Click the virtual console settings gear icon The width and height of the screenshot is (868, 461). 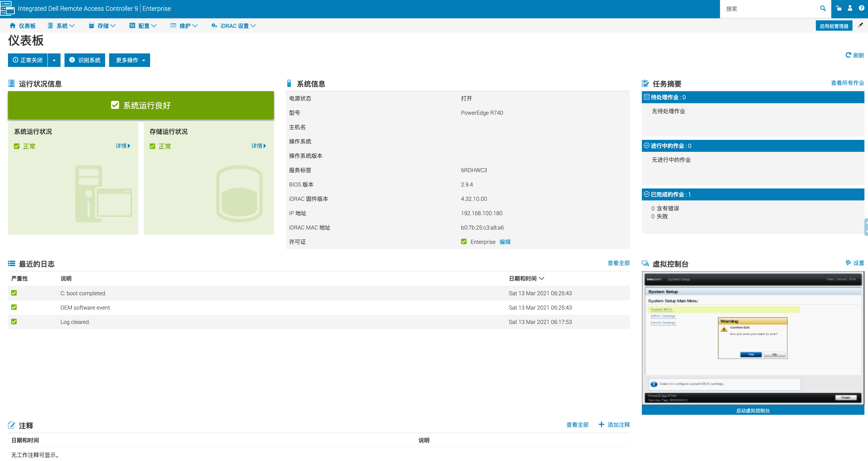pyautogui.click(x=848, y=263)
